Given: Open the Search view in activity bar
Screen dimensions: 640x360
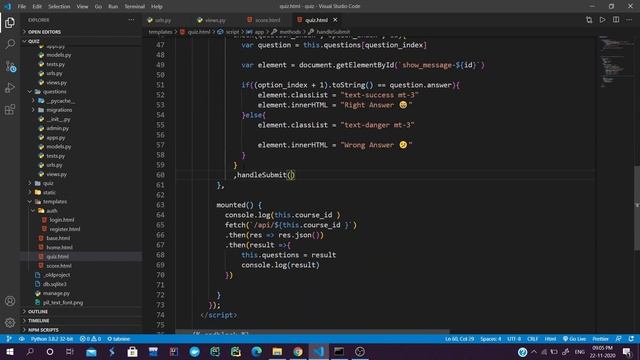Looking at the screenshot, I should [x=10, y=44].
